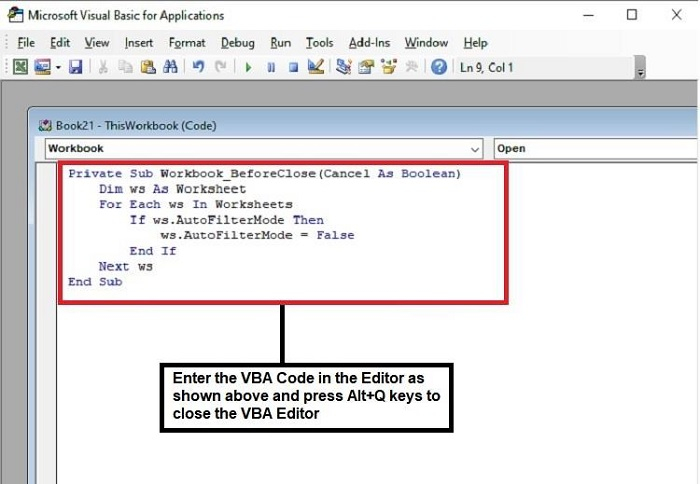Open the Help menu

pyautogui.click(x=475, y=43)
